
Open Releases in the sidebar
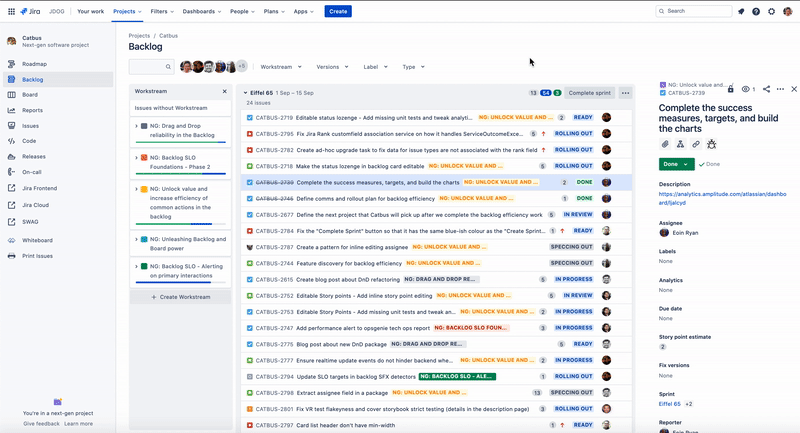34,157
